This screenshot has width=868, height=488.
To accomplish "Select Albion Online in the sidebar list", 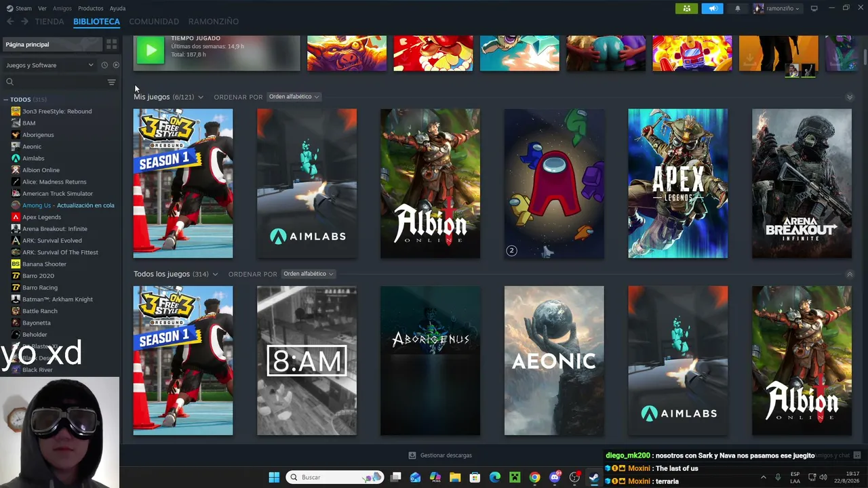I will pyautogui.click(x=41, y=170).
